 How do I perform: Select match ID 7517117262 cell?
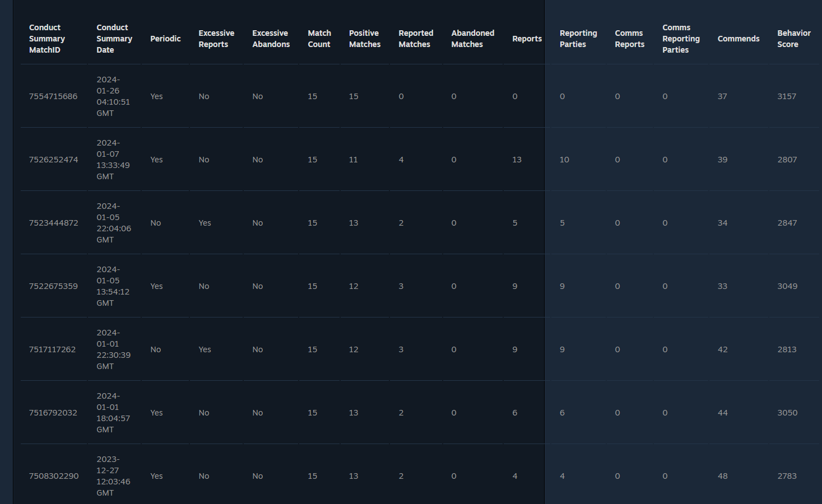tap(52, 349)
